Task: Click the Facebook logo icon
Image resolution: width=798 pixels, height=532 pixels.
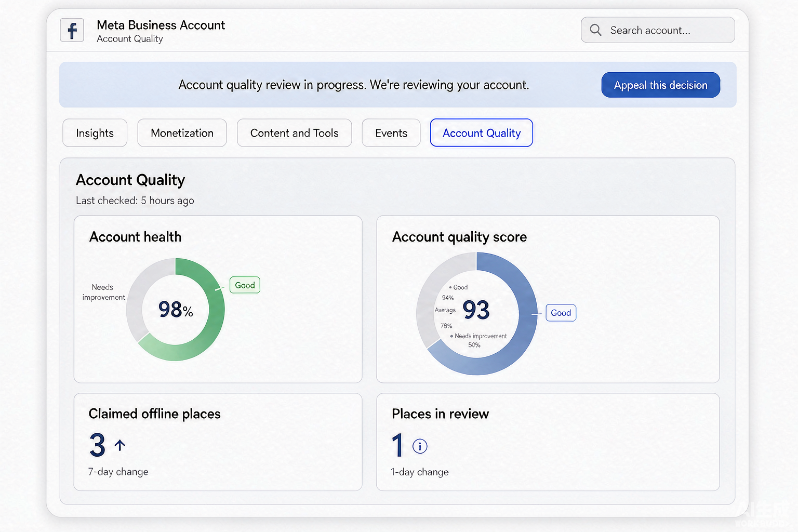Action: click(72, 30)
